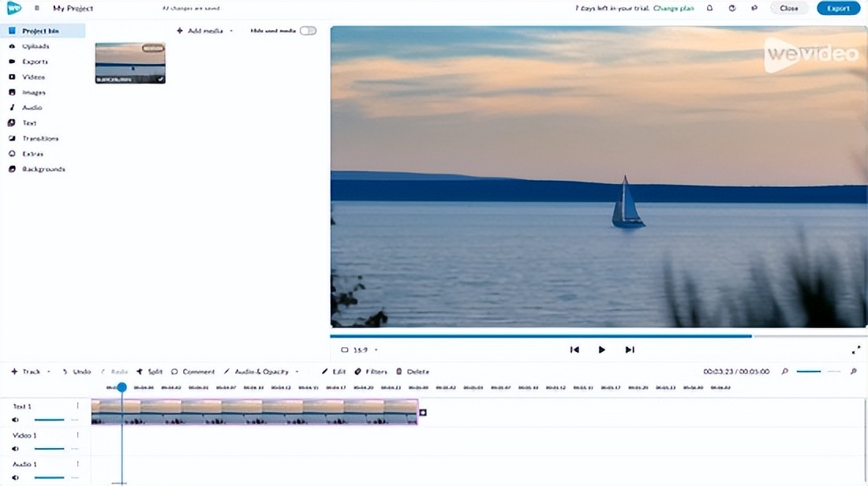868x486 pixels.
Task: Zoom out the timeline with the left magnifier
Action: [x=784, y=372]
